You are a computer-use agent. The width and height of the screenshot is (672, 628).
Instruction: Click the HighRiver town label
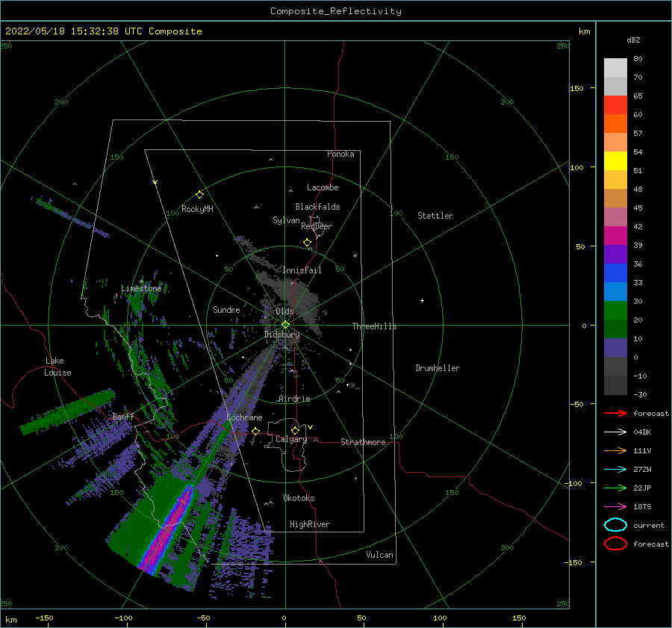pos(310,524)
